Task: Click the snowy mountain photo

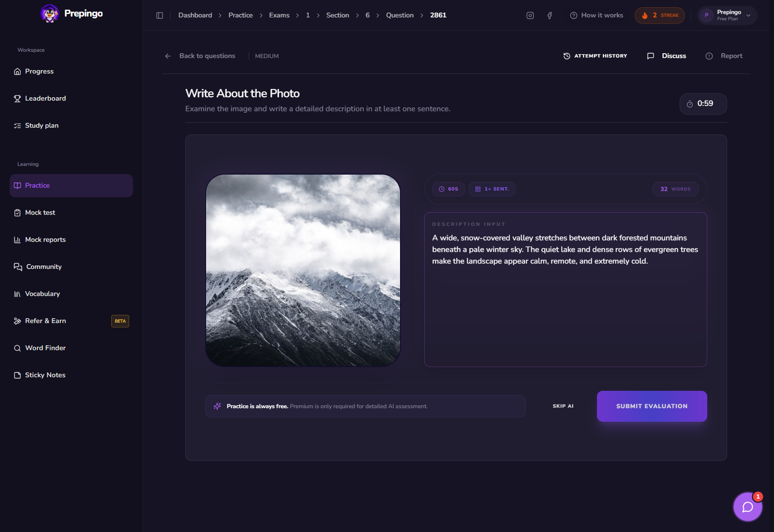Action: pos(303,270)
